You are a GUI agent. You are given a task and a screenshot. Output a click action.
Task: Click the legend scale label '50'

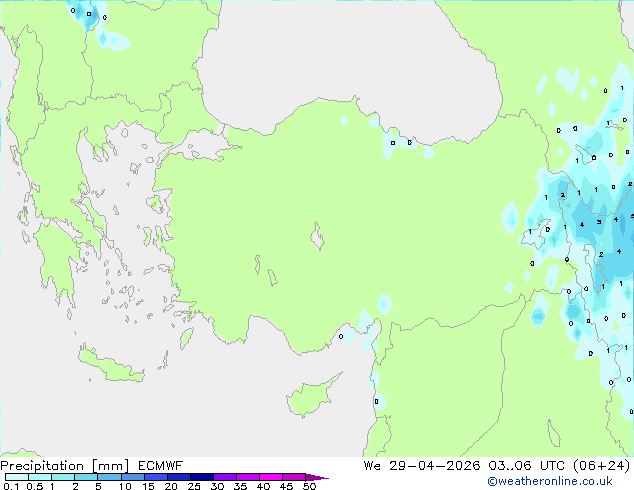click(309, 486)
